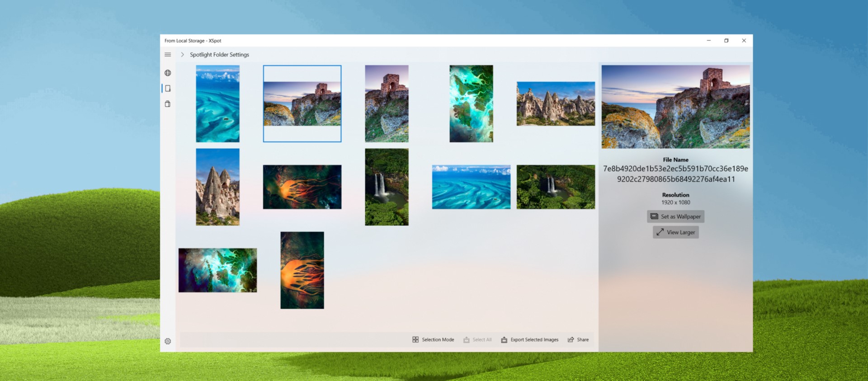The image size is (868, 381).
Task: Click the Share arrow icon
Action: pyautogui.click(x=571, y=339)
